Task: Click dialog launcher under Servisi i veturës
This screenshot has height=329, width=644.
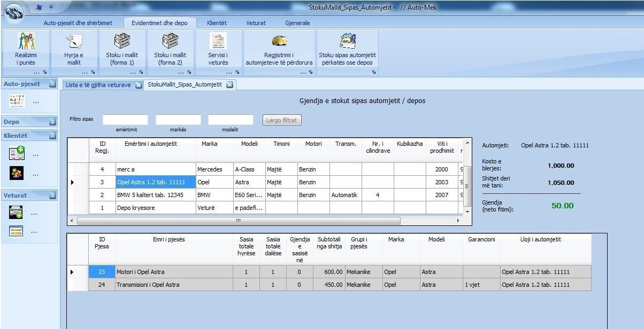Action: [237, 72]
